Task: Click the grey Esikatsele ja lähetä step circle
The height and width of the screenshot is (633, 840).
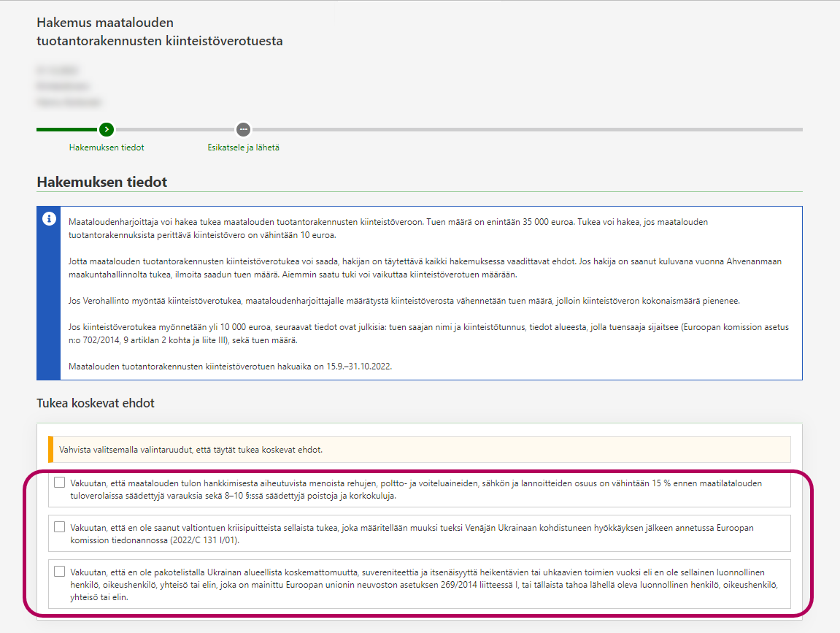Action: point(243,129)
